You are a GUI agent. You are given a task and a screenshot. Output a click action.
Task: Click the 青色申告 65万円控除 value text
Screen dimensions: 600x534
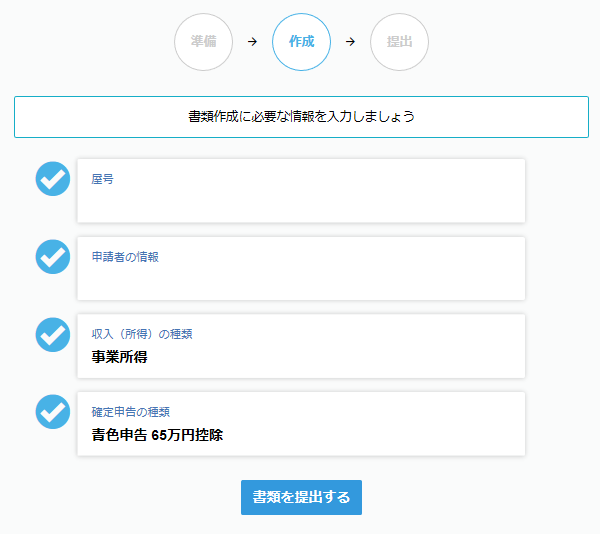pos(157,435)
